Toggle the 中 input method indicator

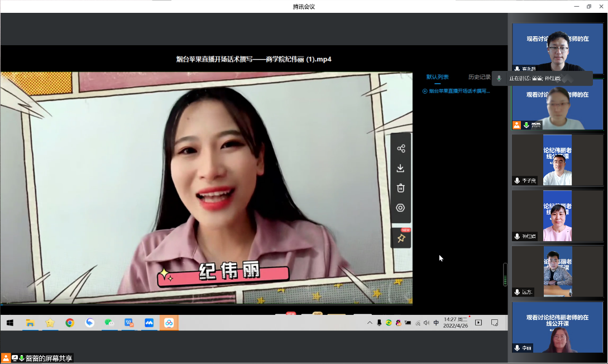tap(436, 323)
